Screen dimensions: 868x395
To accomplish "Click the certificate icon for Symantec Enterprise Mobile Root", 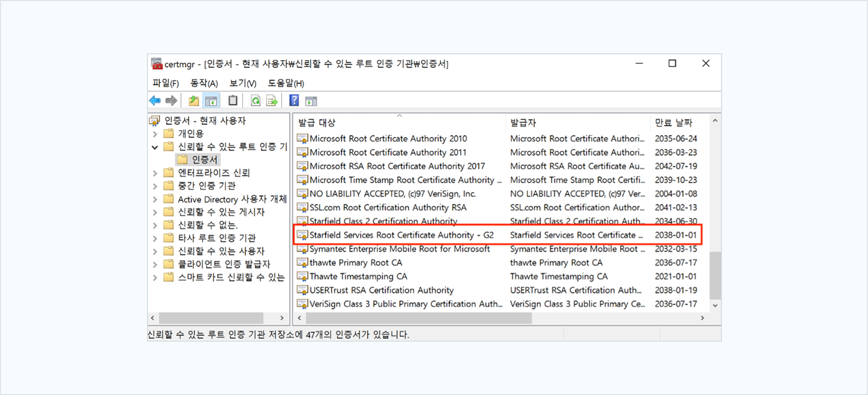I will click(x=302, y=249).
